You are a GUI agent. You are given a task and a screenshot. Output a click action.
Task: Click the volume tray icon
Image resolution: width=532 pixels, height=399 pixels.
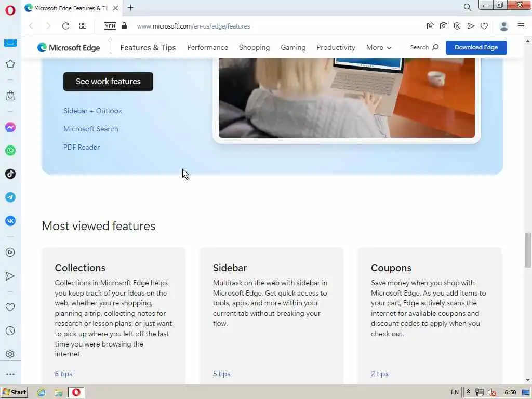[x=491, y=393]
